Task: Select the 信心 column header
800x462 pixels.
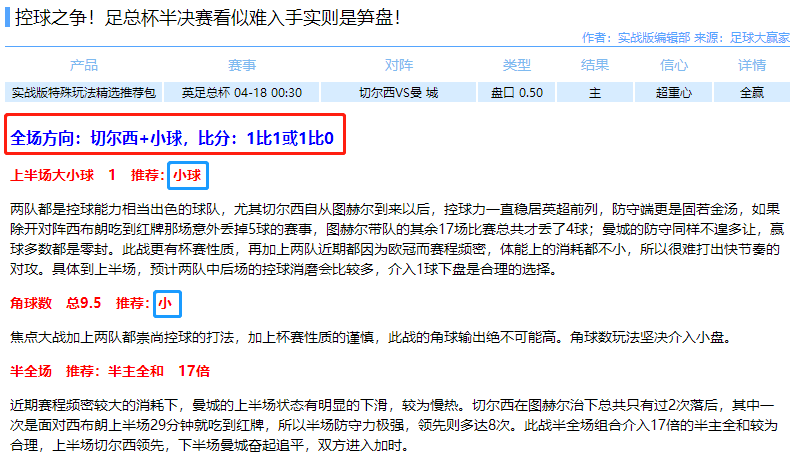Action: pos(673,65)
